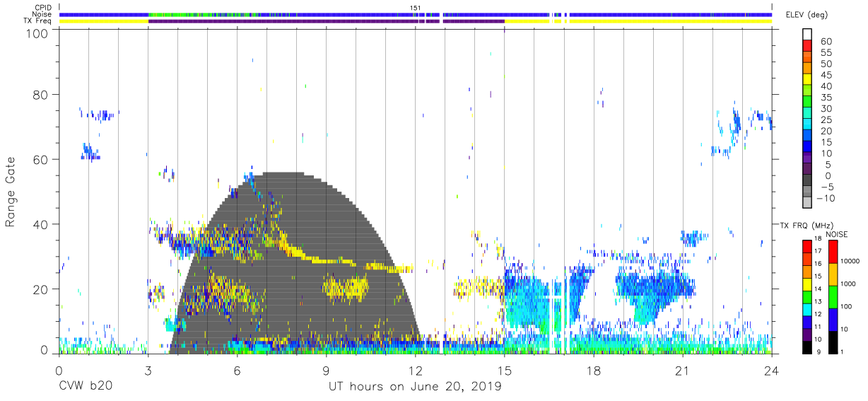Click x-axis hour tick label '15'
Viewport: 868px width, 401px height.
(x=505, y=371)
